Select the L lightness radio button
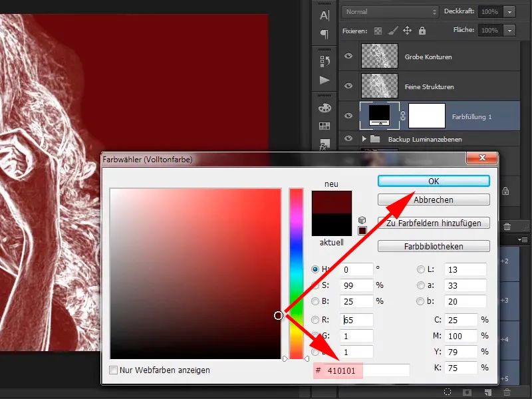This screenshot has height=399, width=532. coord(421,269)
